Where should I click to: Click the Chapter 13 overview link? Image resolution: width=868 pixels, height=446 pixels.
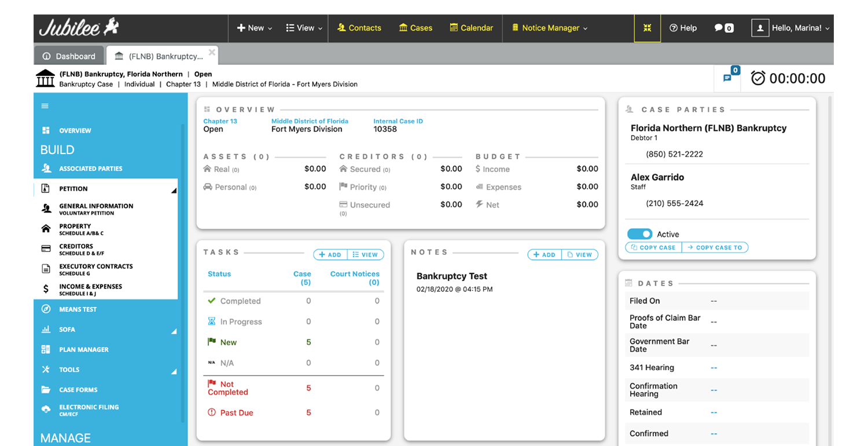point(220,121)
